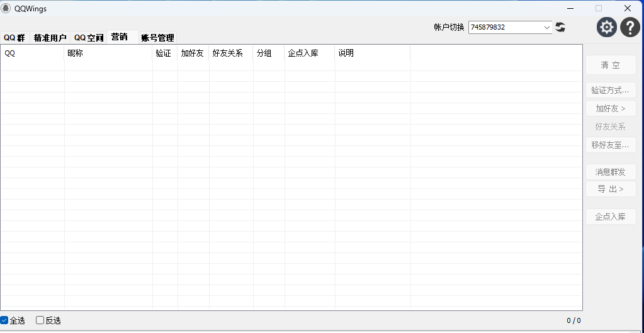The width and height of the screenshot is (644, 333).
Task: Open the QQ空间 tab
Action: click(x=88, y=38)
